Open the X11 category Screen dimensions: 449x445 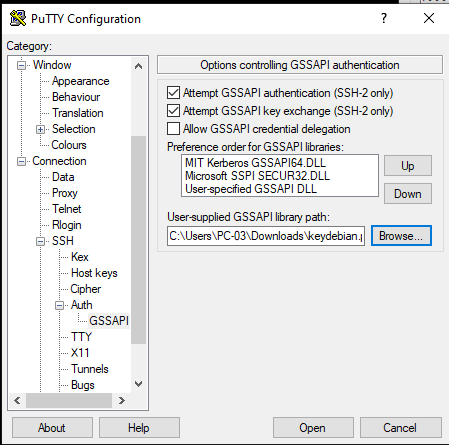[x=80, y=353]
